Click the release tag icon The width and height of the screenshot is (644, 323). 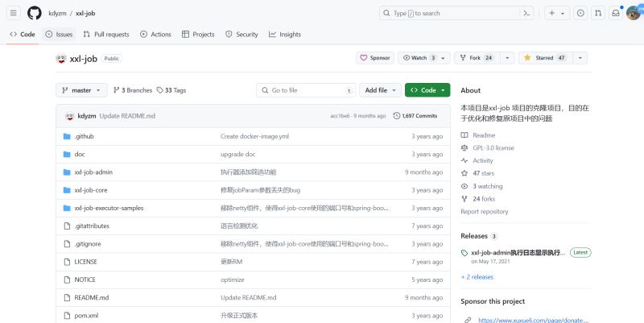(x=464, y=253)
